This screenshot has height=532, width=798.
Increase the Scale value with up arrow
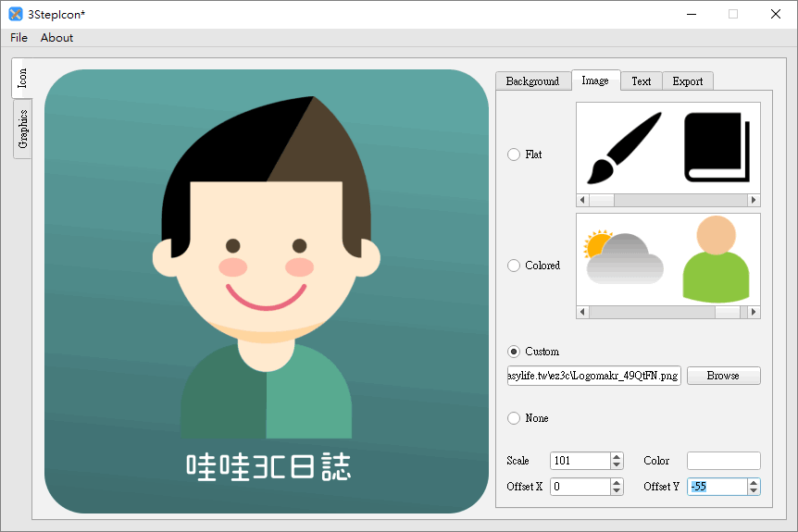click(x=617, y=456)
